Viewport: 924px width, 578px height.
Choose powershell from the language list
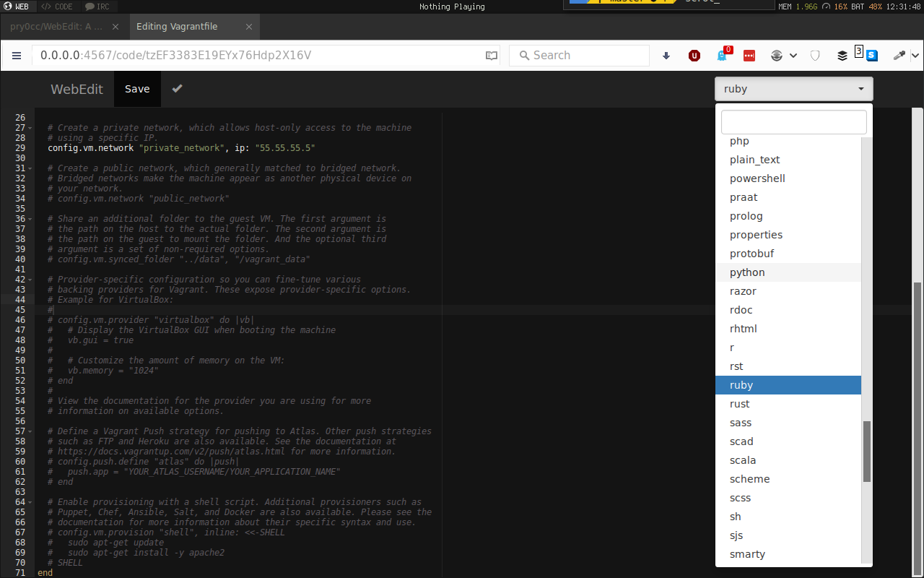coord(788,178)
